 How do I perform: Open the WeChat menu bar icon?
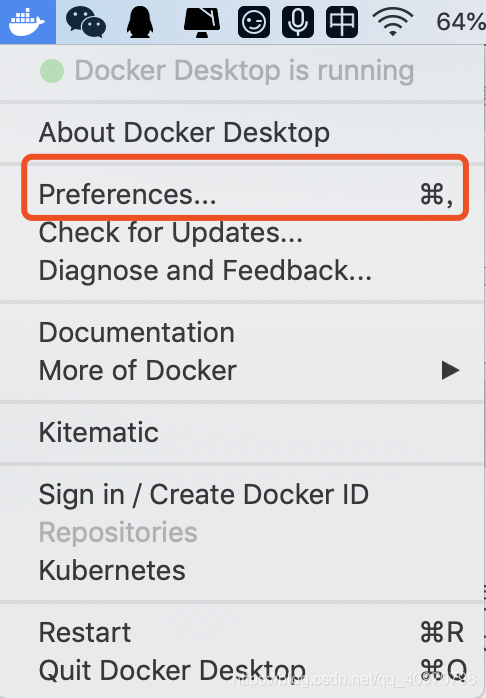pos(85,22)
